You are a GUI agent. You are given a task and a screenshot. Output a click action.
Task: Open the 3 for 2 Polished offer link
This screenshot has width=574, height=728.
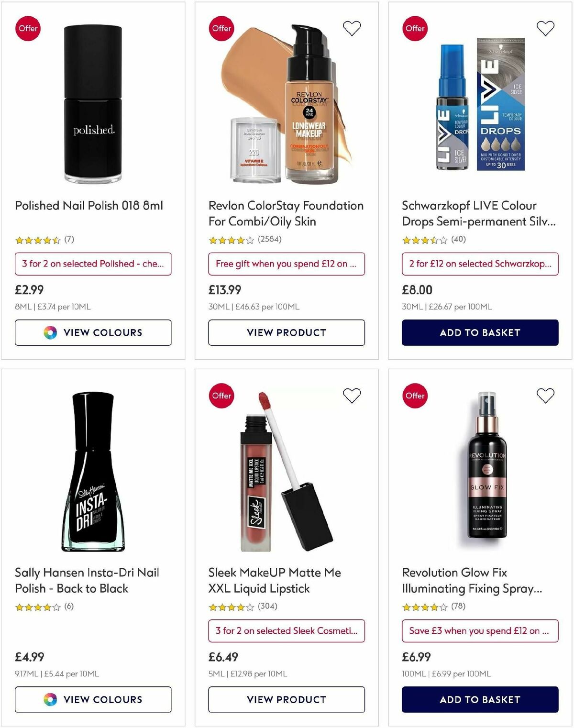(93, 264)
